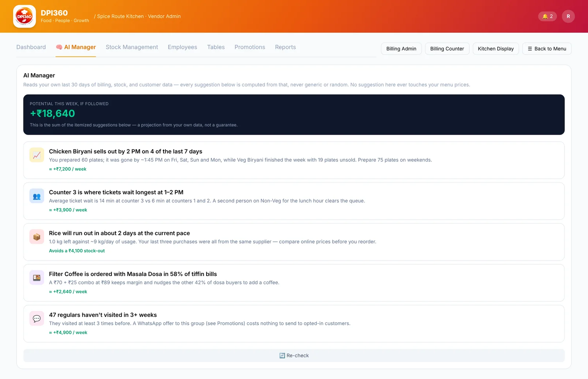Click the combo icon beside Filter Coffee suggestion
This screenshot has height=379, width=588.
[37, 278]
